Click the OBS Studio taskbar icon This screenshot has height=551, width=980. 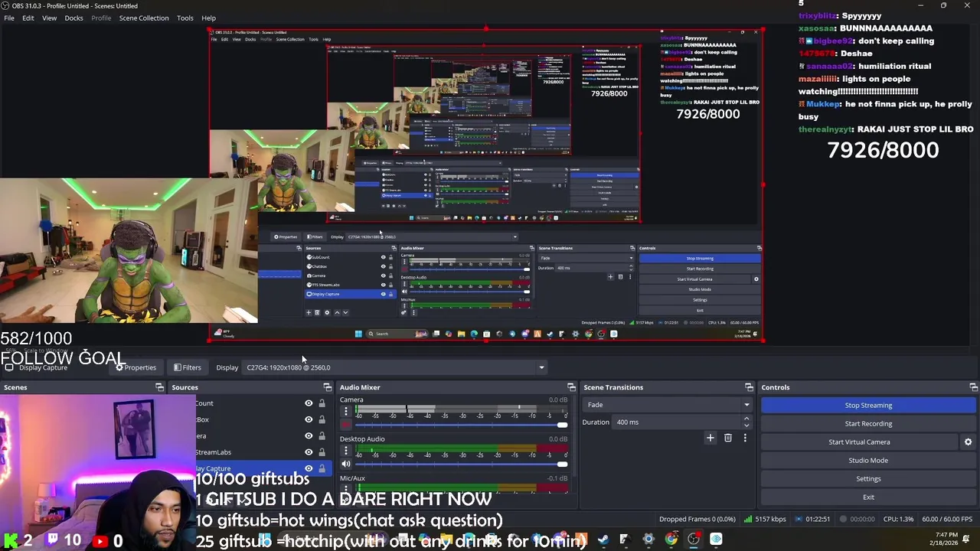693,540
